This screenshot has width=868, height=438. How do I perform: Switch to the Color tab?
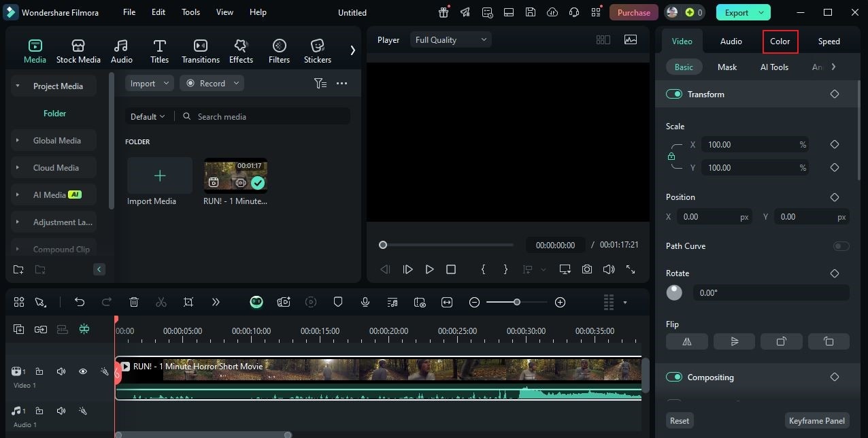pyautogui.click(x=780, y=41)
